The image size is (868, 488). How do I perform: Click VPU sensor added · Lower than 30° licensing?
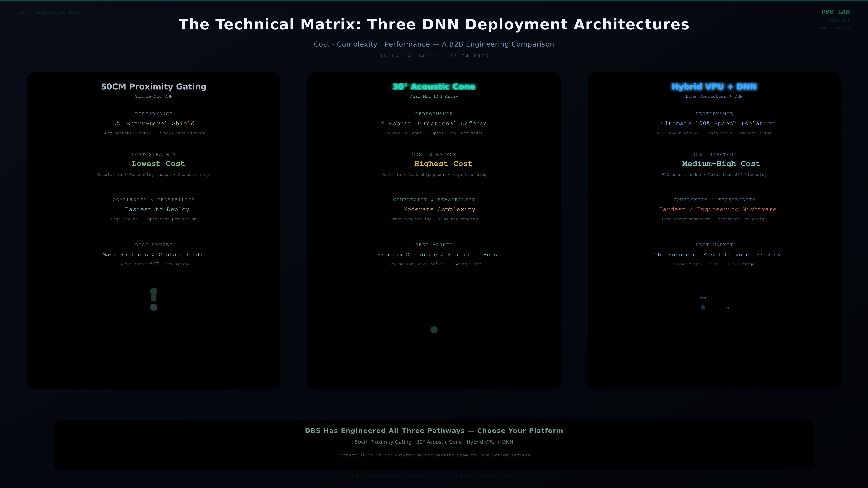click(714, 175)
